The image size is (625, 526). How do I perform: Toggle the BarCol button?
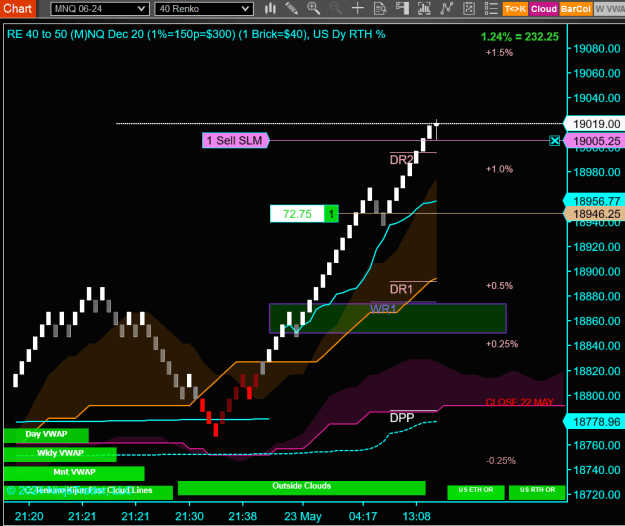pos(576,9)
